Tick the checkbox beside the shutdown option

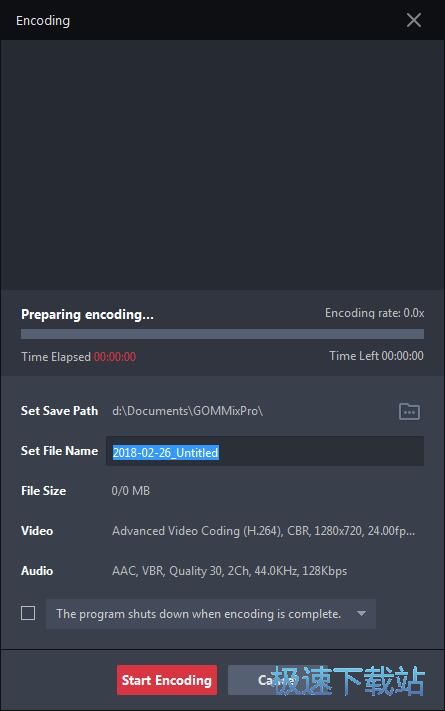click(28, 613)
